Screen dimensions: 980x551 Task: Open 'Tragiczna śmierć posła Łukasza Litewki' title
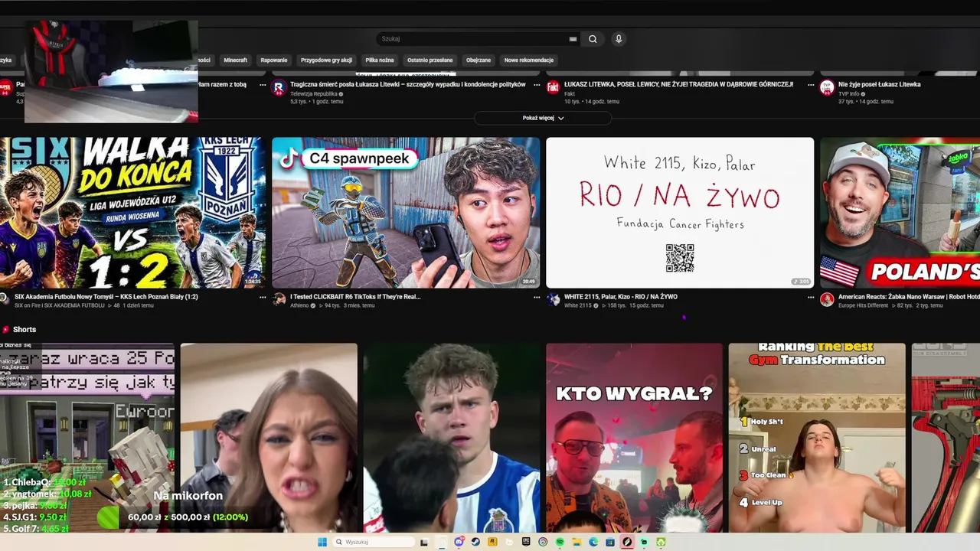[408, 84]
